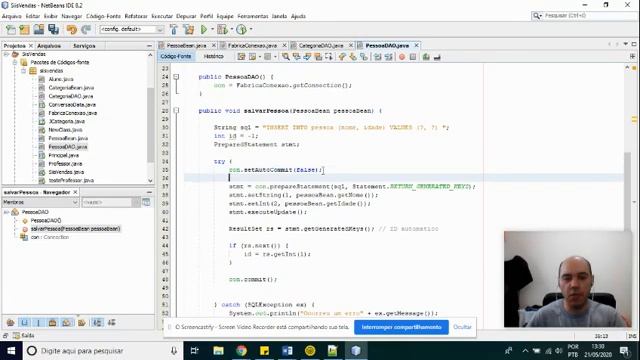640x360 pixels.
Task: Open the Arquivo menu
Action: coord(12,16)
